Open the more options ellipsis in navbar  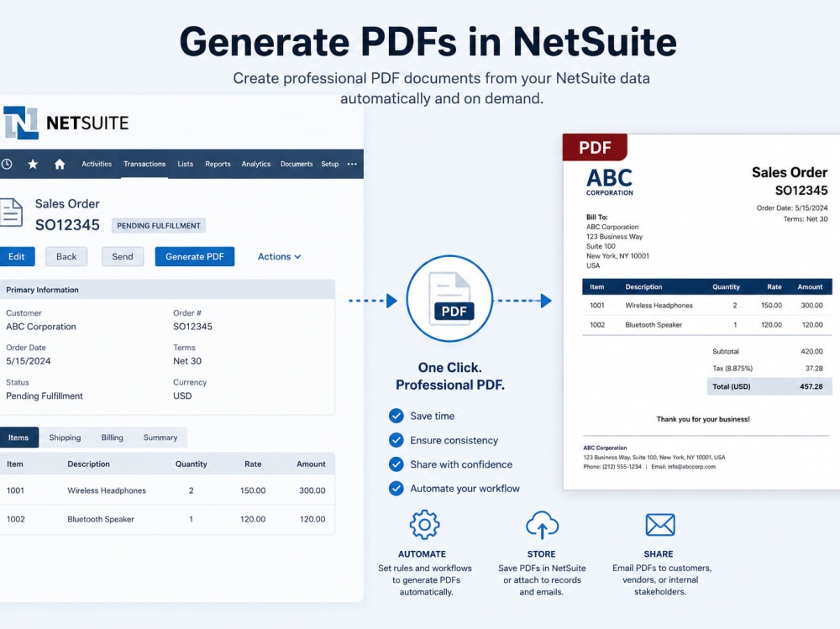point(352,164)
